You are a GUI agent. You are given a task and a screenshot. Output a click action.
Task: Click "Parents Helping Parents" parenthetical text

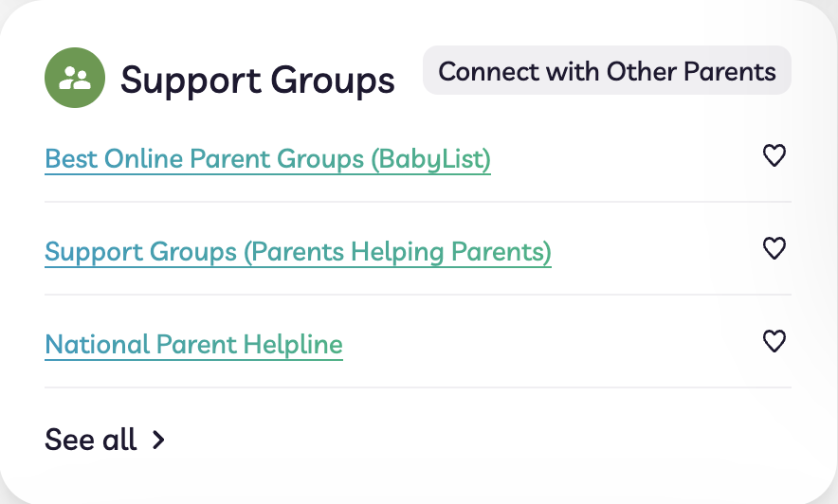click(397, 252)
